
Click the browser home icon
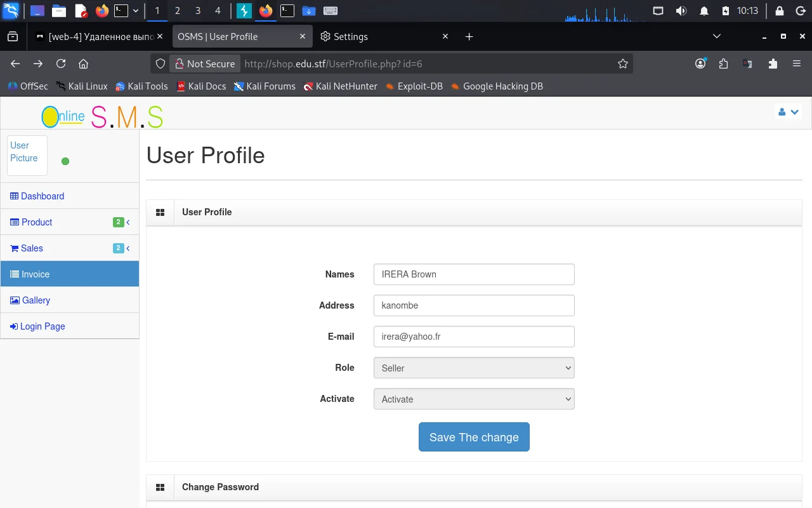[x=83, y=63]
